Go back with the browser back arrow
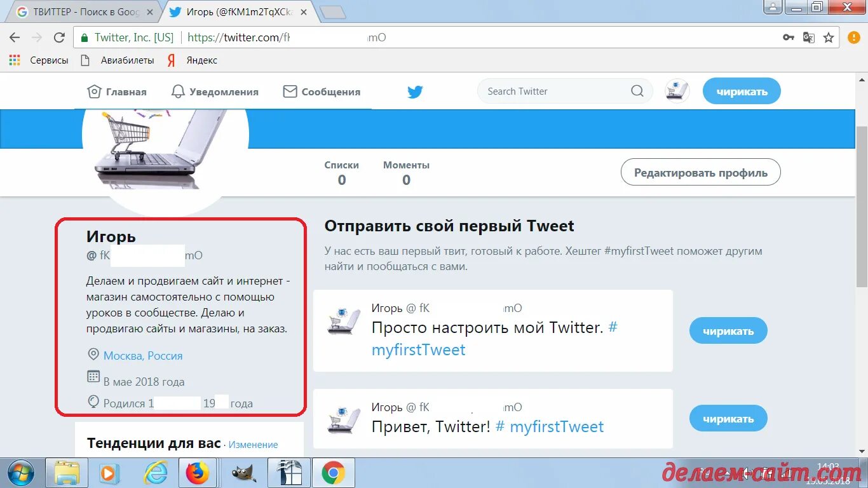 coord(15,37)
